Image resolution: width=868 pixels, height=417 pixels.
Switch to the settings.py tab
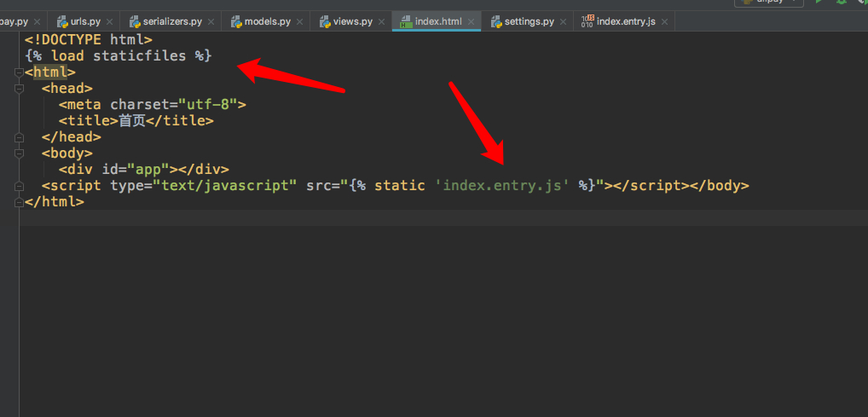529,22
